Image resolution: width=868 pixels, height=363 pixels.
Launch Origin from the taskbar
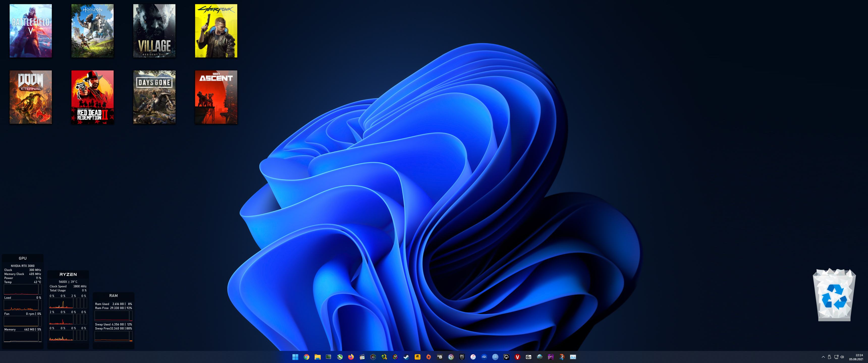pyautogui.click(x=429, y=357)
